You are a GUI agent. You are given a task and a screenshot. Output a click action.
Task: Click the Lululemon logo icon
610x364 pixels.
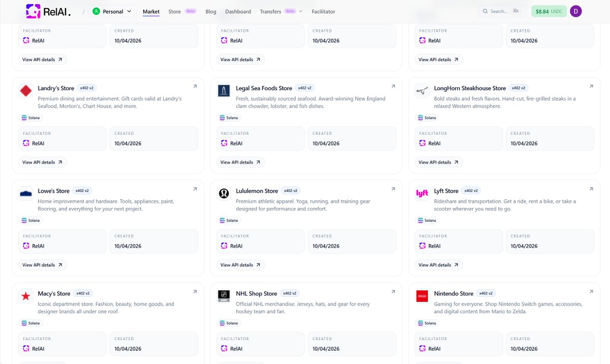[x=224, y=194]
